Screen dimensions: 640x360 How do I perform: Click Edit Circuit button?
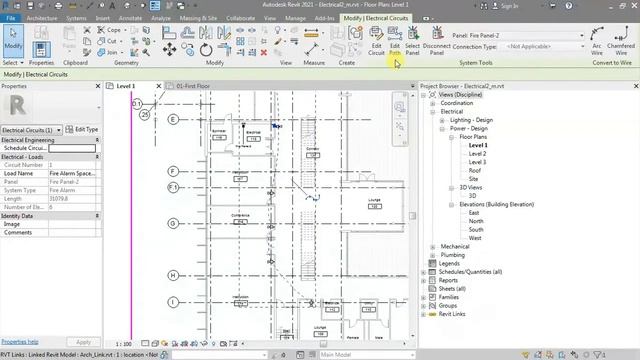point(376,41)
